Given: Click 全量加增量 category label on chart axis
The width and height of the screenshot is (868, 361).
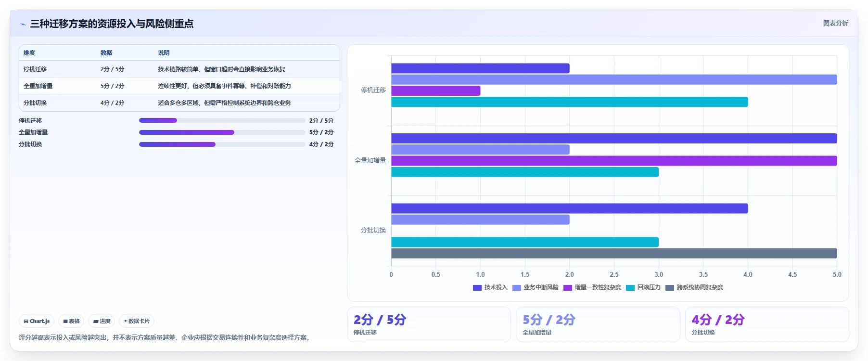Looking at the screenshot, I should 370,160.
